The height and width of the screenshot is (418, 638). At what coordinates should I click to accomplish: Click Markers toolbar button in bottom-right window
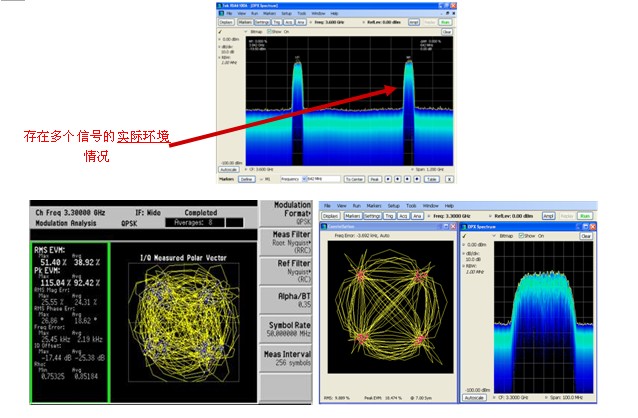coord(353,216)
